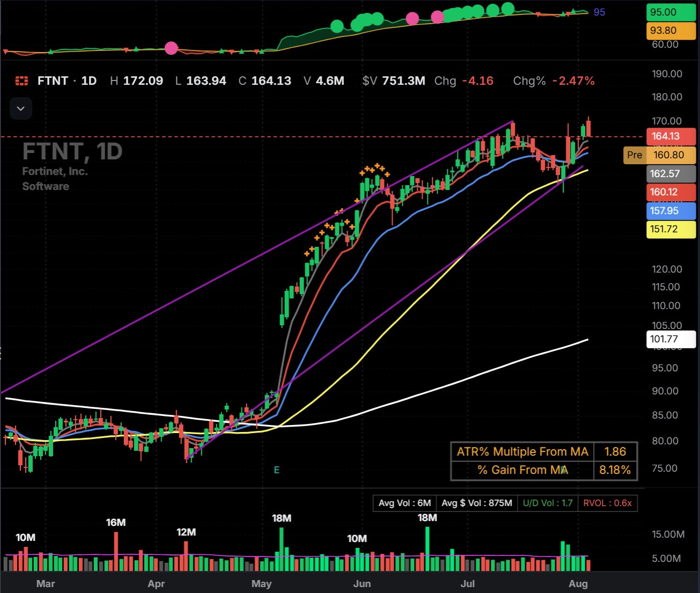Click the green 95.00 indicator price label
700x593 pixels.
[x=671, y=12]
